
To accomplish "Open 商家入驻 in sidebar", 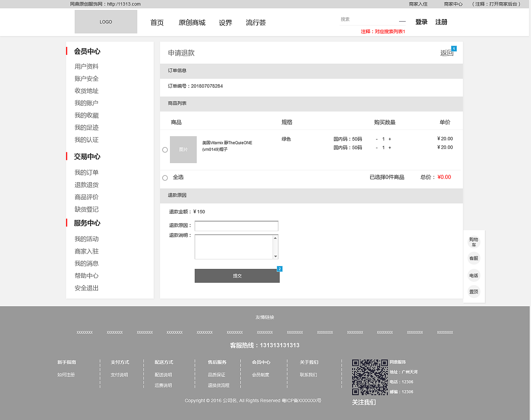I will 87,251.
